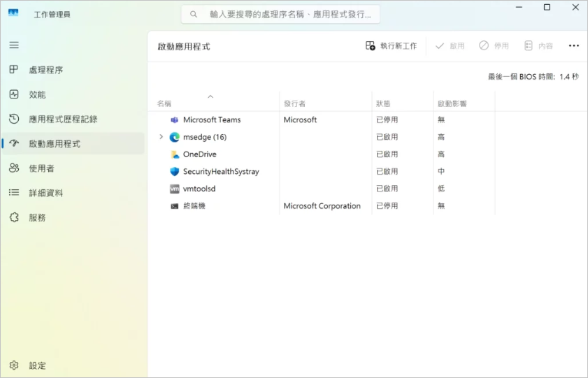
Task: Click the search magnifier icon
Action: point(194,15)
